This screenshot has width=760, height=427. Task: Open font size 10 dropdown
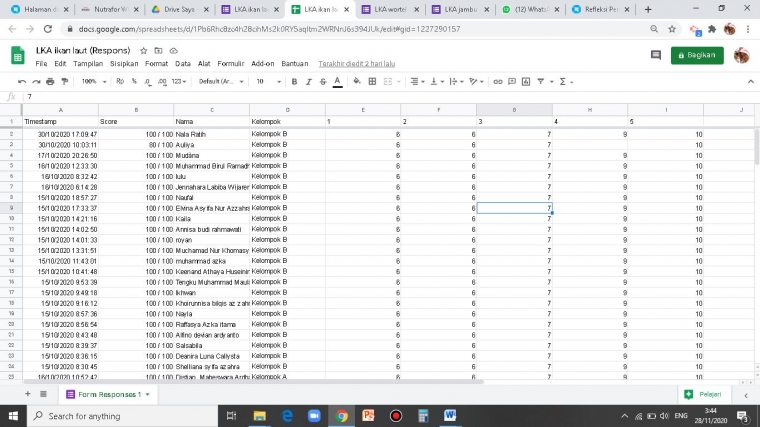click(268, 81)
